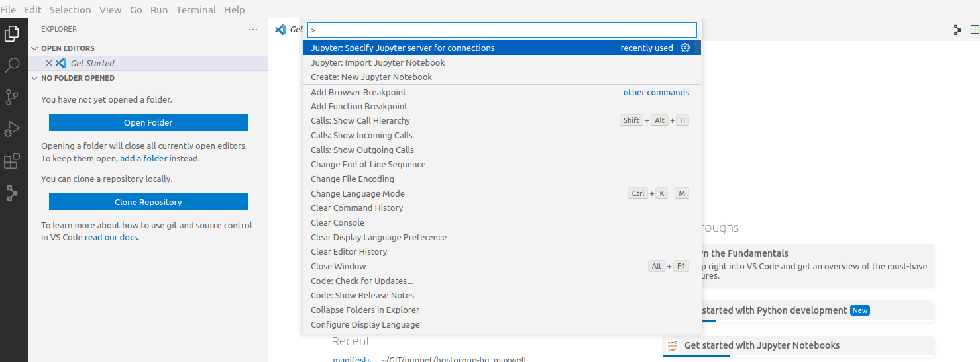
Task: Click the split editor icon at top right
Action: click(x=975, y=30)
